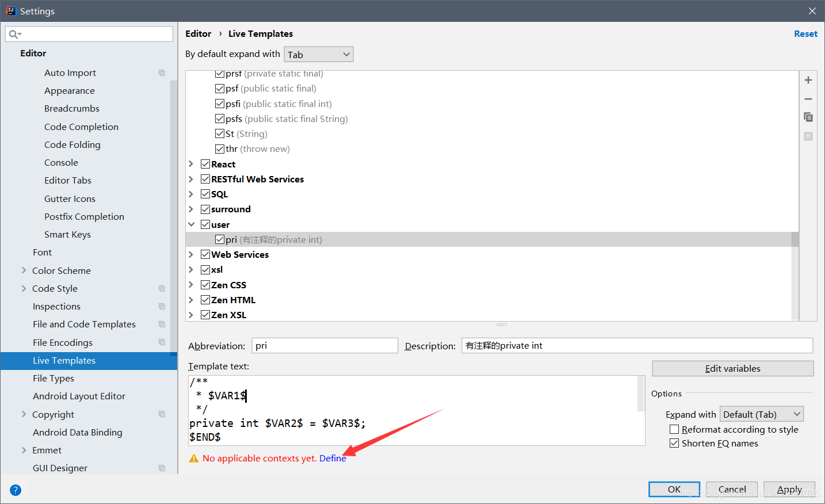
Task: Expand the RESTful Web Services group
Action: click(191, 179)
